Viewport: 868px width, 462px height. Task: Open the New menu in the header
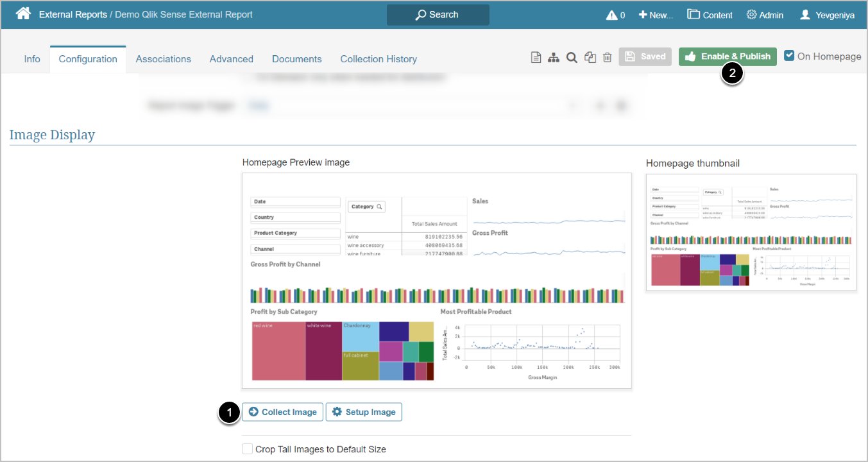click(656, 15)
